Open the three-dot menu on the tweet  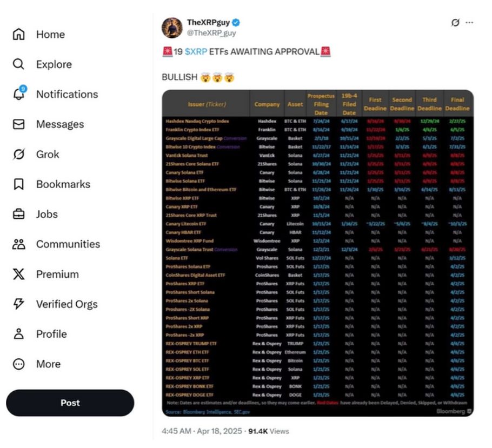point(469,23)
